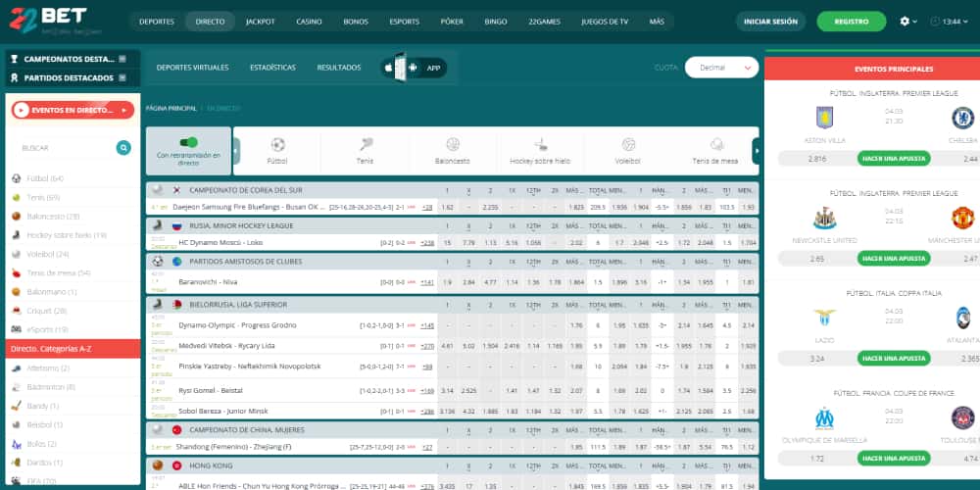The height and width of the screenshot is (490, 980).
Task: Click Página principal breadcrumb
Action: click(x=171, y=108)
